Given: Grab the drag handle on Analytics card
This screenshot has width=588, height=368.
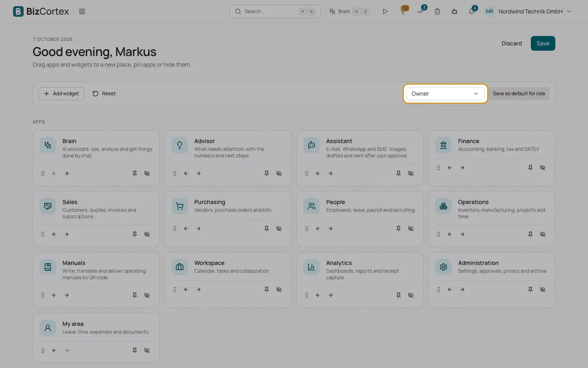Looking at the screenshot, I should pyautogui.click(x=307, y=295).
